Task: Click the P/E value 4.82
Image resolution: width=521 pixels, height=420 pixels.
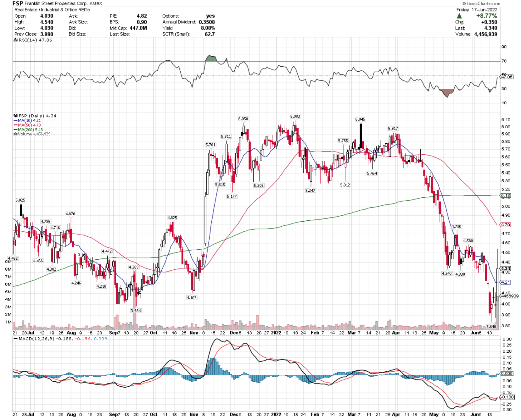Action: [142, 16]
